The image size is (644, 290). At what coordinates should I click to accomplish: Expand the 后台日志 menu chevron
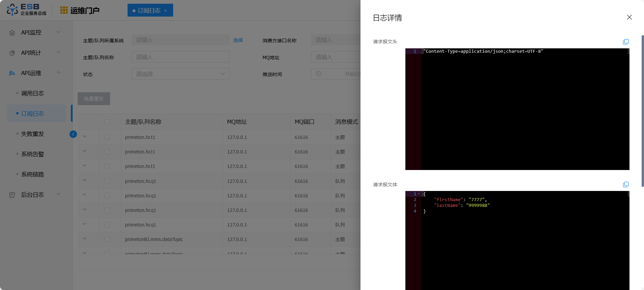(x=58, y=194)
